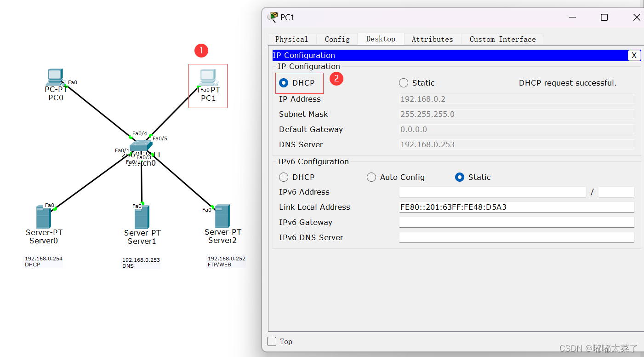Maximize the PC1 window
The width and height of the screenshot is (644, 357).
pos(604,17)
